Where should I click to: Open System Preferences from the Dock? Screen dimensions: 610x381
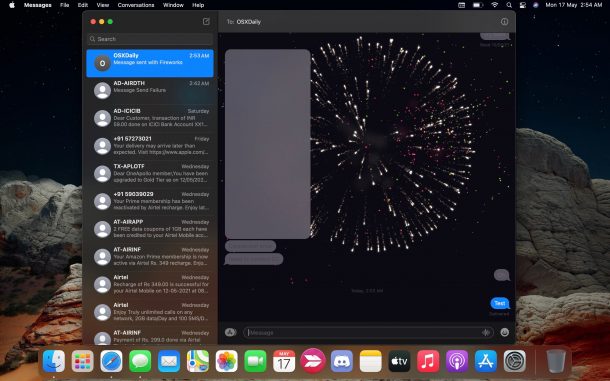pos(514,361)
